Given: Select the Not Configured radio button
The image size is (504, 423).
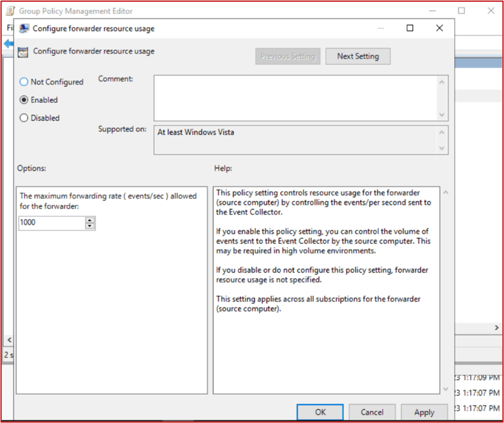Looking at the screenshot, I should point(23,82).
